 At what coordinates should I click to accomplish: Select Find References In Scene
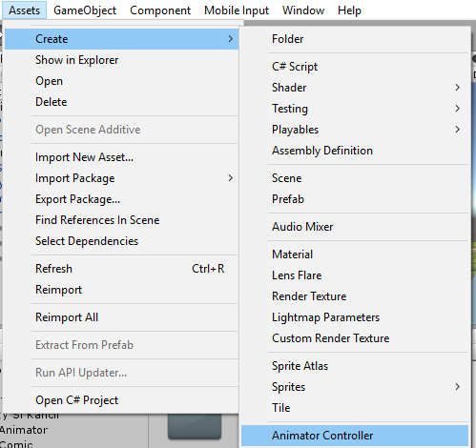coord(121,220)
